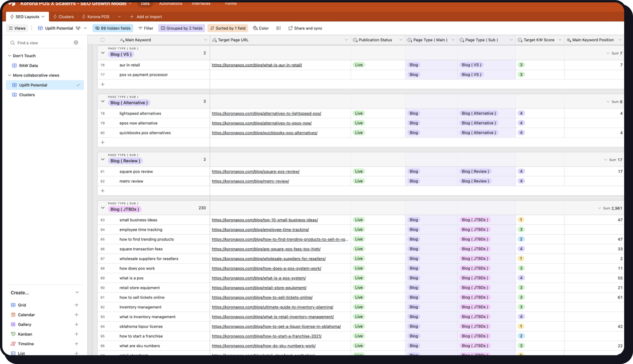Open the Grouped by 2 fields settings
The height and width of the screenshot is (364, 633).
[182, 28]
